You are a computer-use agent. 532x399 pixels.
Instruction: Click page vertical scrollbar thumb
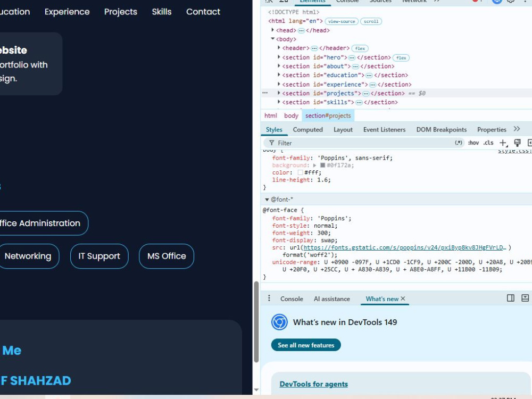point(256,322)
